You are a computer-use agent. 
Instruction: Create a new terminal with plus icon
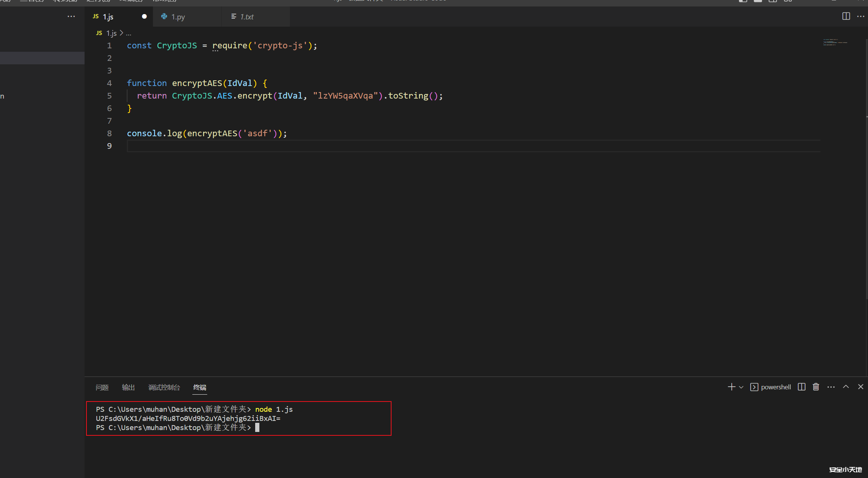click(x=731, y=387)
